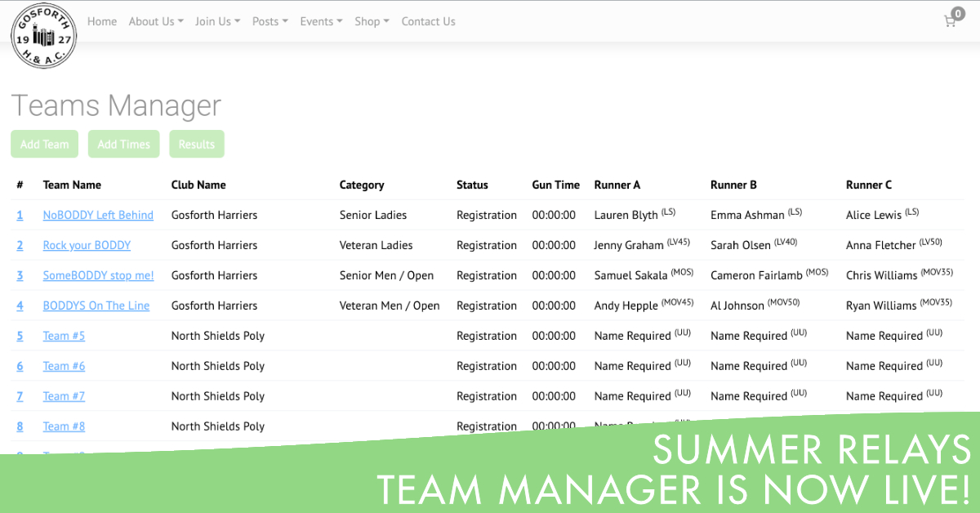This screenshot has height=513, width=980.
Task: Click North Shields Poly in Team #6 row
Action: (x=218, y=366)
